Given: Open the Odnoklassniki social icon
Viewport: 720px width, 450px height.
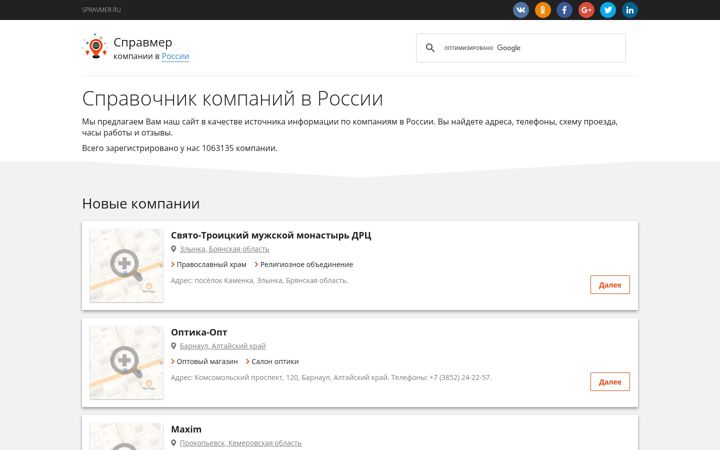Looking at the screenshot, I should click(543, 10).
